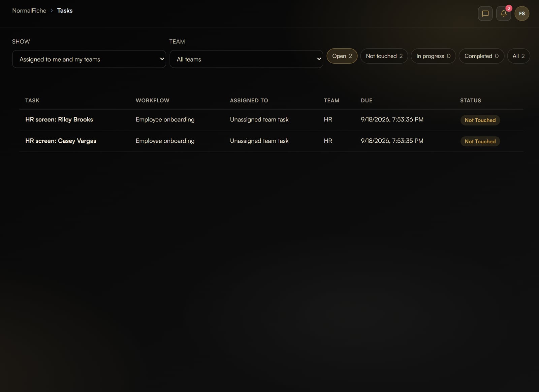This screenshot has height=392, width=539.
Task: Click Casey Vargas Not Touched status badge
Action: [x=480, y=141]
